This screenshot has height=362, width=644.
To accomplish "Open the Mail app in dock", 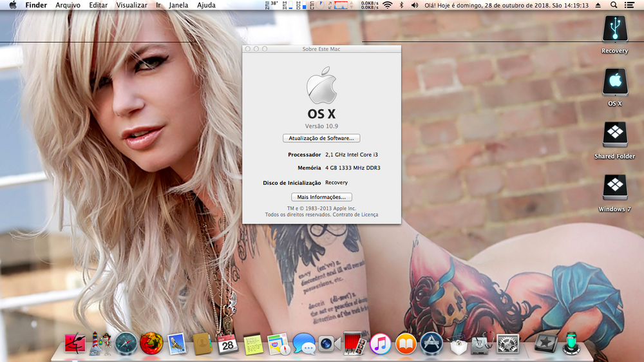I will [176, 344].
